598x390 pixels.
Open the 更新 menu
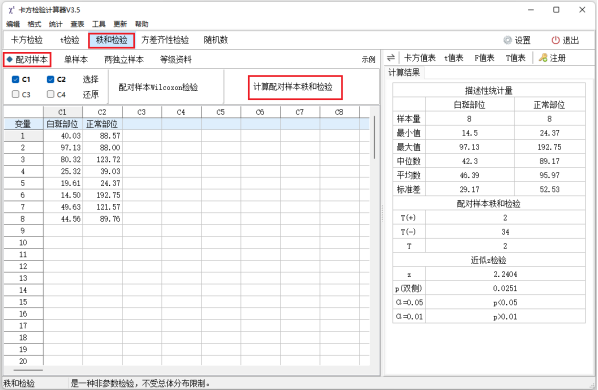point(120,24)
